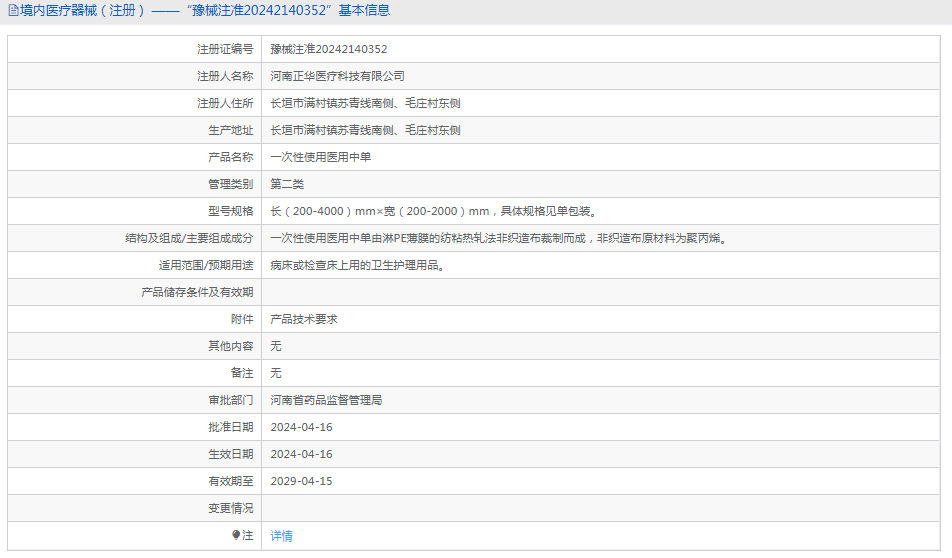Click the 注册人名称 row label

[225, 76]
